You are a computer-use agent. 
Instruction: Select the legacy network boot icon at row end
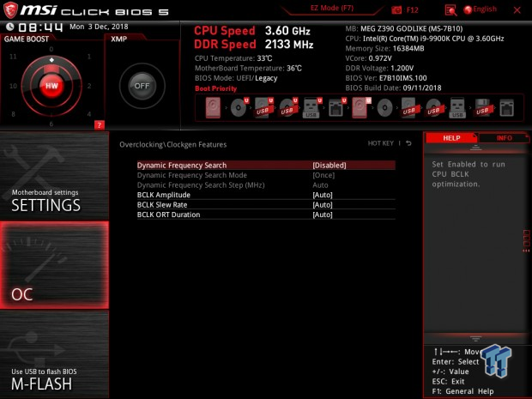click(506, 108)
